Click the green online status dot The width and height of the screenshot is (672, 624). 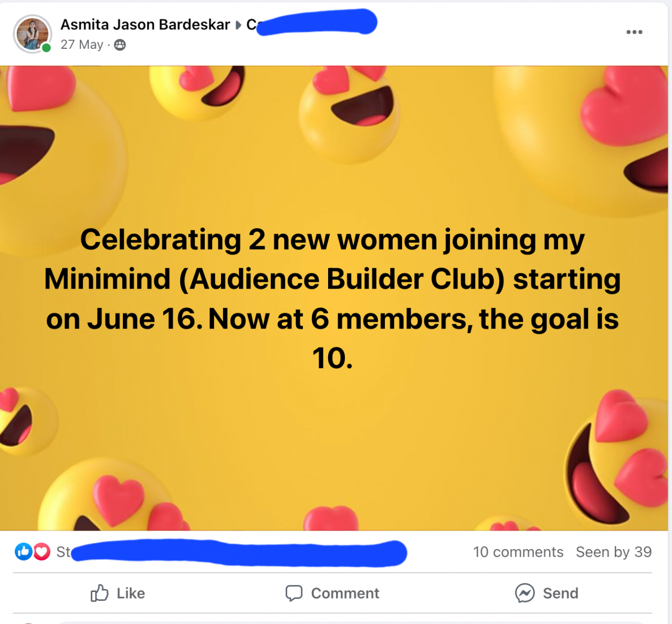pos(47,48)
